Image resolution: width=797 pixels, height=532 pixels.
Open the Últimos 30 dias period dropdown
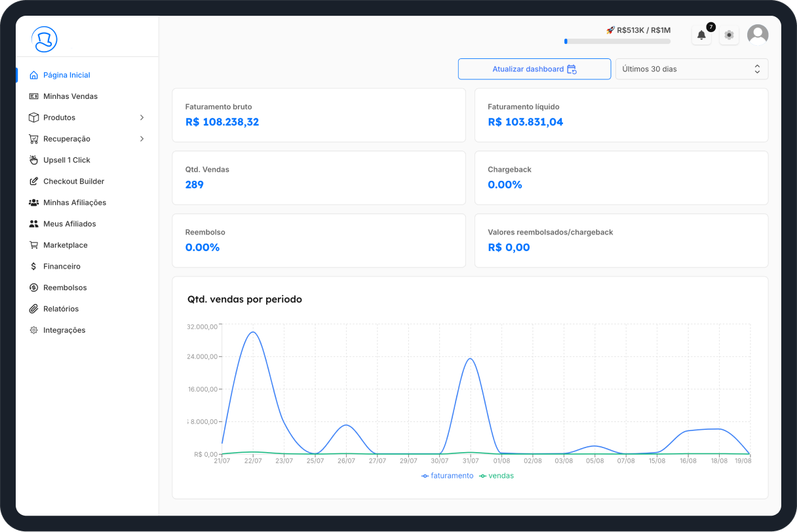(x=691, y=69)
